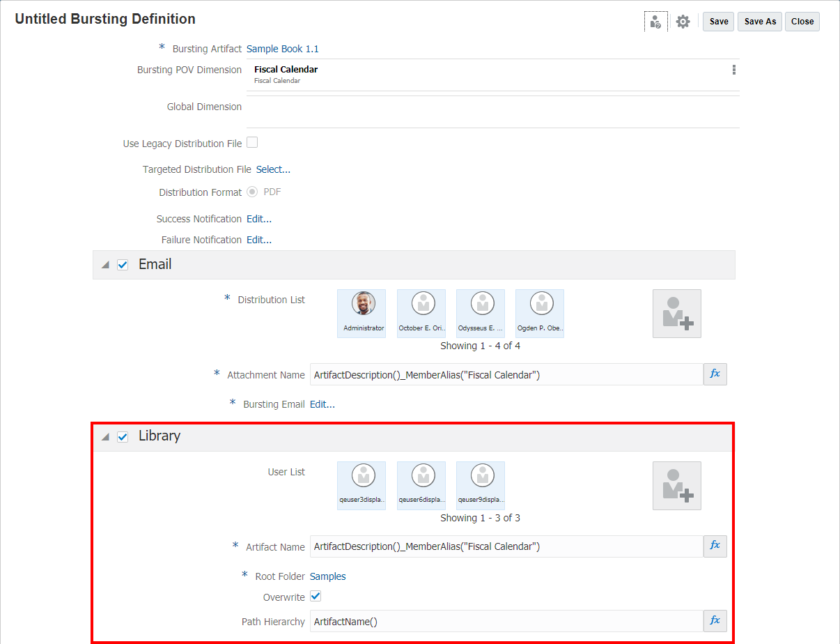The width and height of the screenshot is (840, 644).
Task: Select the user assignment icon in the toolbar
Action: pos(655,21)
